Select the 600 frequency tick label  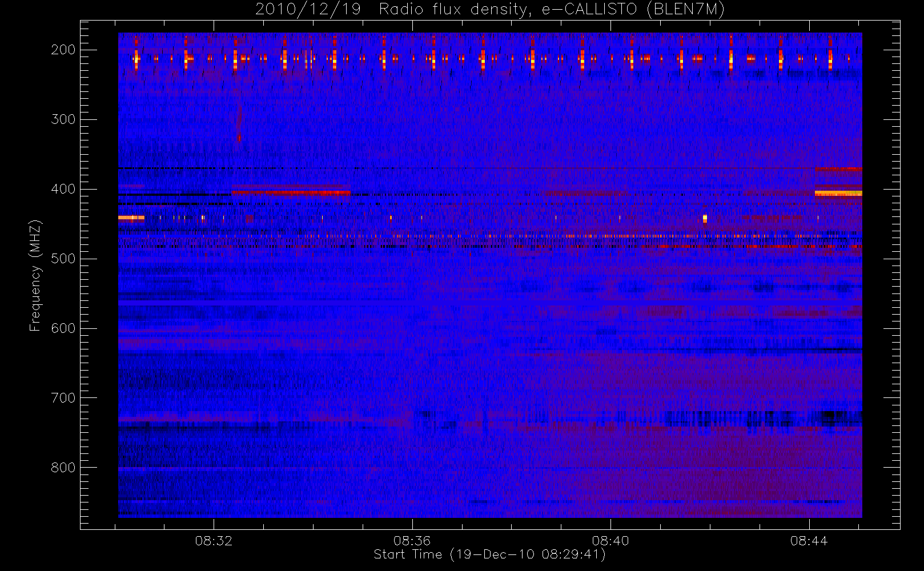point(63,328)
